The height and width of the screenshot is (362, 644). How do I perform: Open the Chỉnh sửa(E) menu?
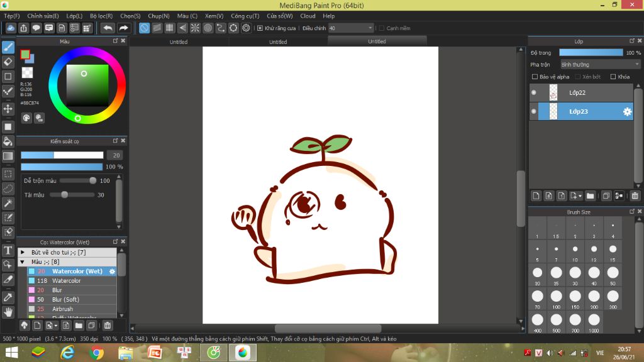click(x=43, y=16)
